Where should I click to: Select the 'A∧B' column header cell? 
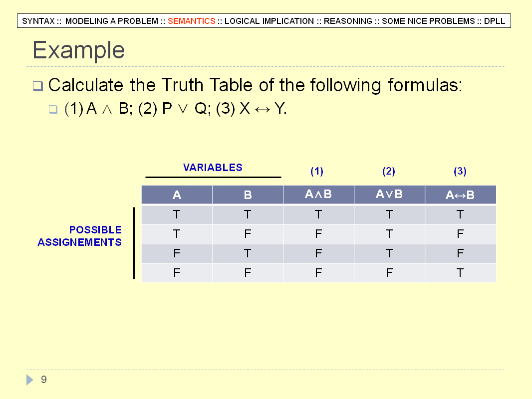point(318,195)
